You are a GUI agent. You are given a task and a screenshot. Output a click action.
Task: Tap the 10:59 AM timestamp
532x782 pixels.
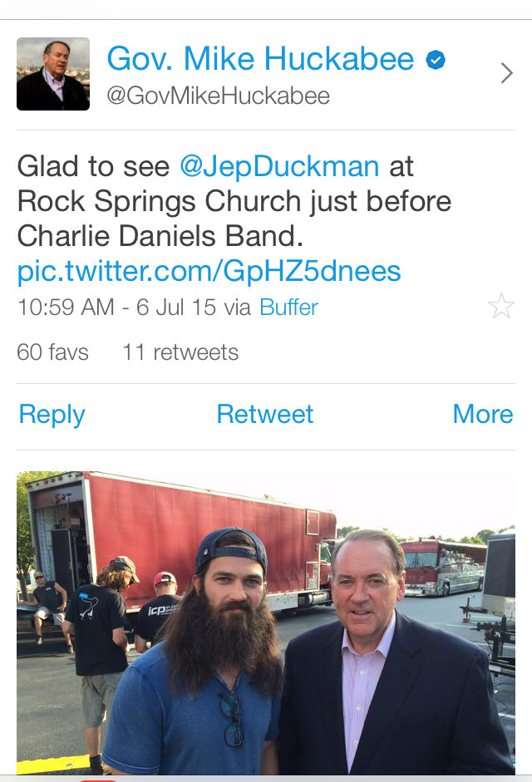[66, 307]
